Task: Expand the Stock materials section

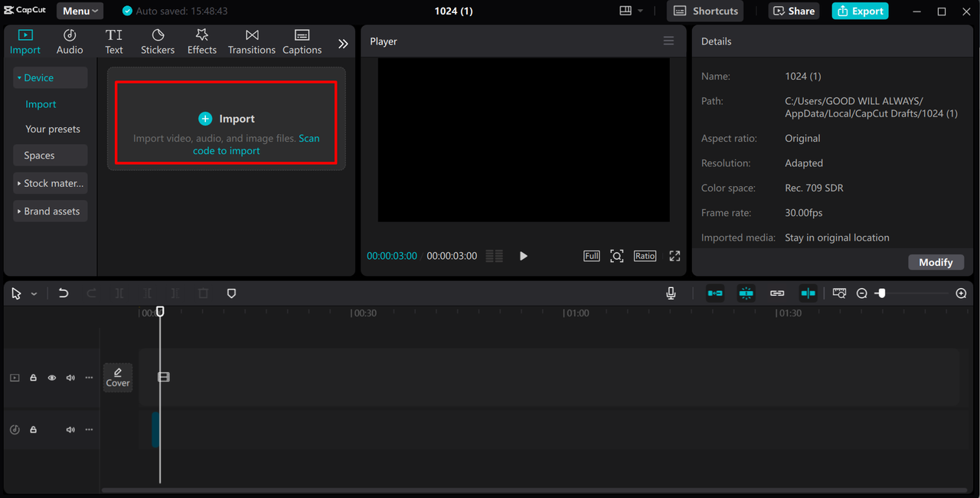Action: click(50, 183)
